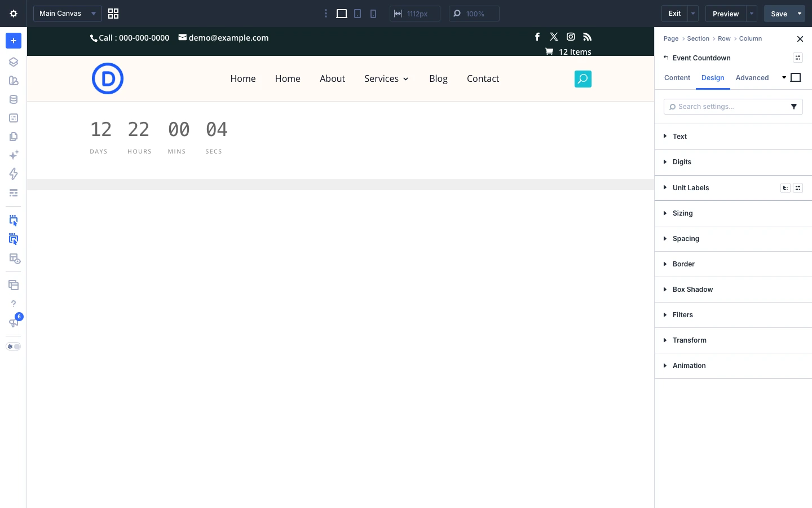Open the megaphone announcements icon with badge
Image resolution: width=812 pixels, height=508 pixels.
(x=14, y=322)
